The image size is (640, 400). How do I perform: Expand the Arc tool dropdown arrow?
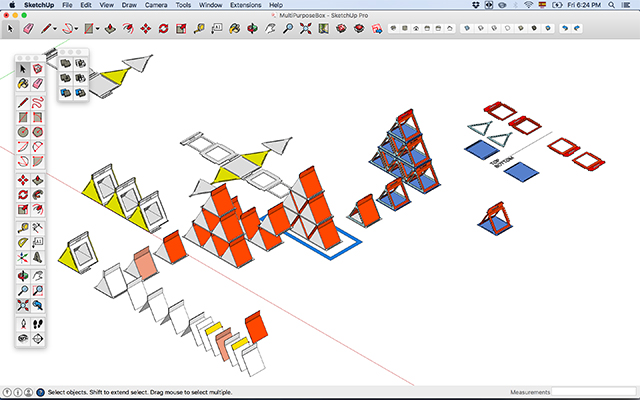point(76,29)
